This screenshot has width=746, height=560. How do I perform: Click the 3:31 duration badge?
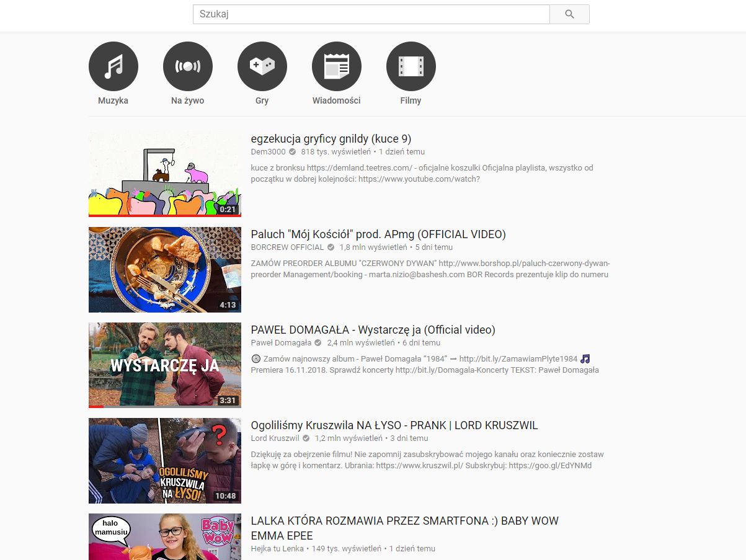click(228, 401)
